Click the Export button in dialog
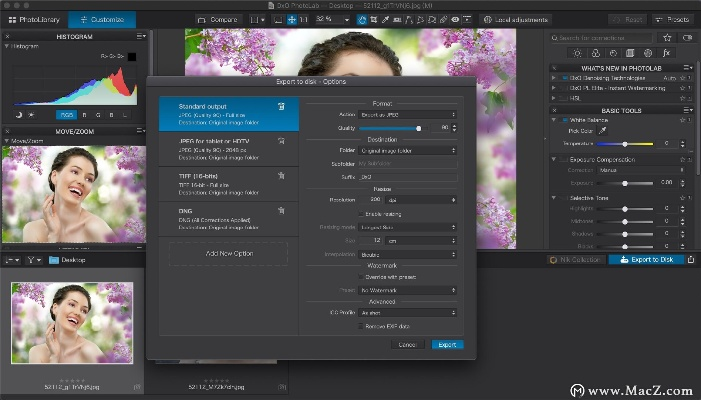The height and width of the screenshot is (400, 701). click(447, 345)
